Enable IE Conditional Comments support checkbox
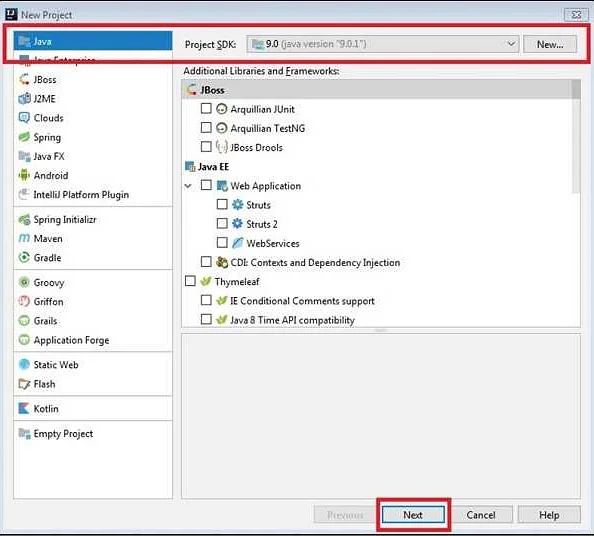This screenshot has height=536, width=594. coord(206,300)
